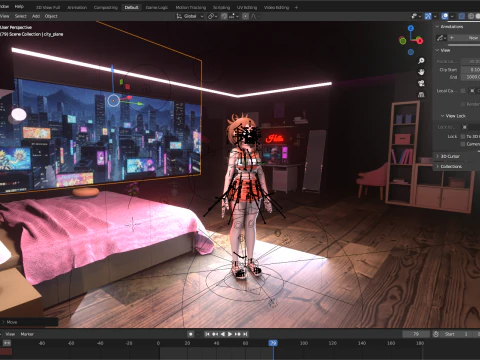This screenshot has height=360, width=480.
Task: Open the gizmo options dropdown arrow
Action: point(435,16)
